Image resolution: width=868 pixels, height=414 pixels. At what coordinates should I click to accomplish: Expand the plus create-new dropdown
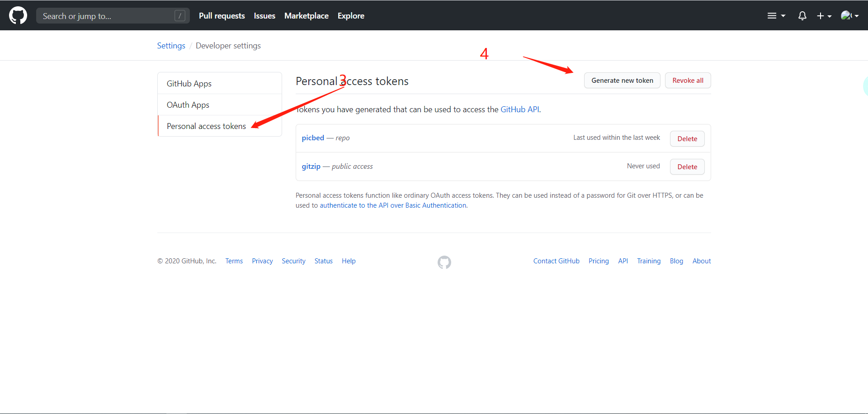pyautogui.click(x=824, y=16)
